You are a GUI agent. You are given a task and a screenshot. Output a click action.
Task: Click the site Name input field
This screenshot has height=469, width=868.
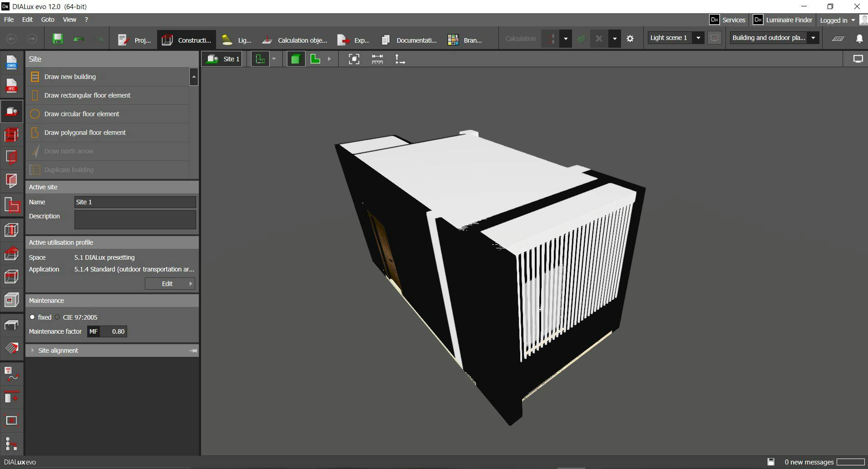[x=135, y=202]
